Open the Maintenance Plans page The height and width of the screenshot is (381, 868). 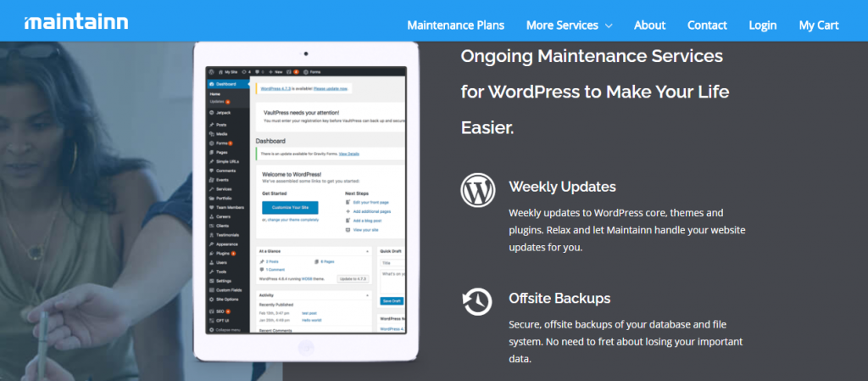click(x=455, y=25)
